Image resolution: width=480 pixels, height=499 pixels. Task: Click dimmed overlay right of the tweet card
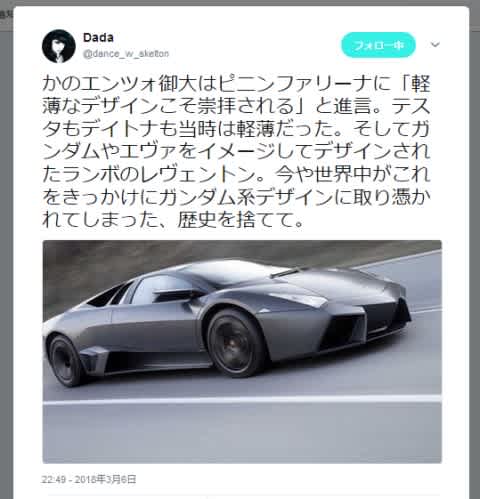tap(475, 267)
